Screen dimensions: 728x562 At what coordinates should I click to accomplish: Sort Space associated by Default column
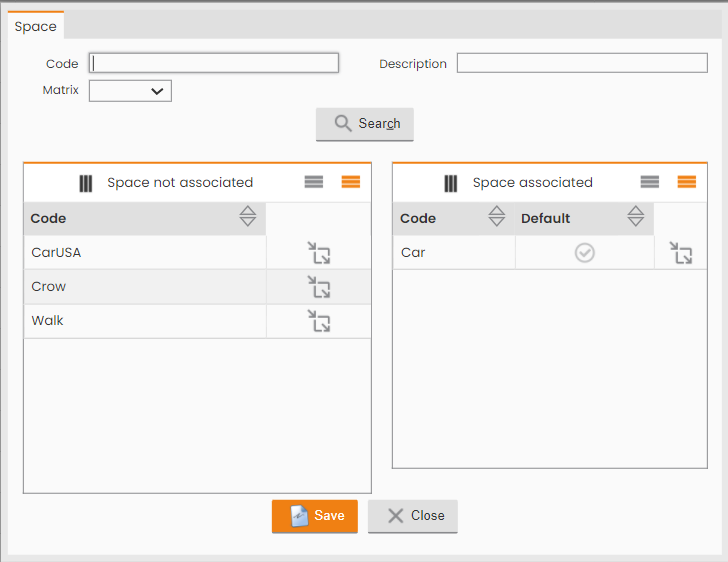click(x=635, y=216)
